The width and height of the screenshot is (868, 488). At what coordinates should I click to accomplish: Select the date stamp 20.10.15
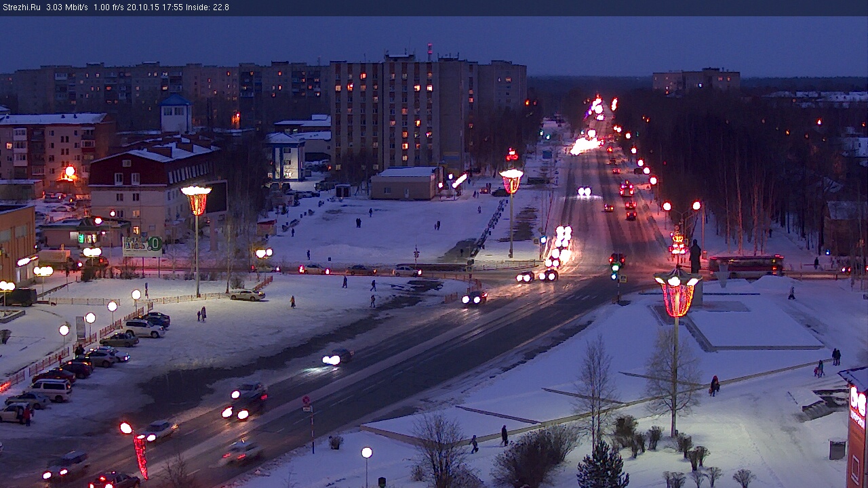(x=144, y=7)
